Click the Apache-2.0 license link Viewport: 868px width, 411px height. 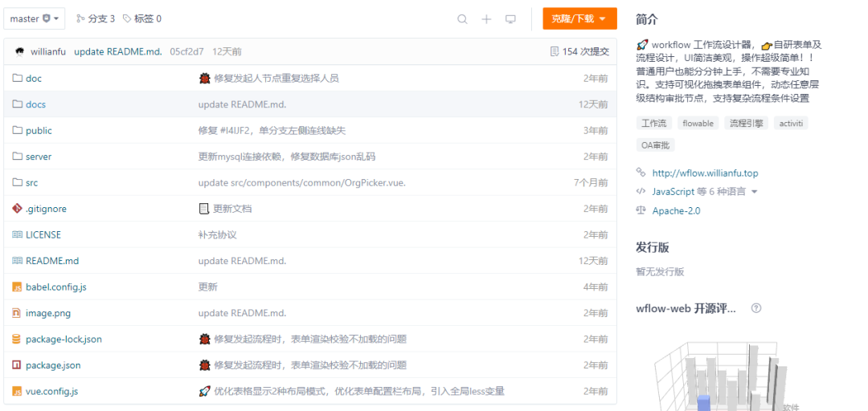point(676,210)
